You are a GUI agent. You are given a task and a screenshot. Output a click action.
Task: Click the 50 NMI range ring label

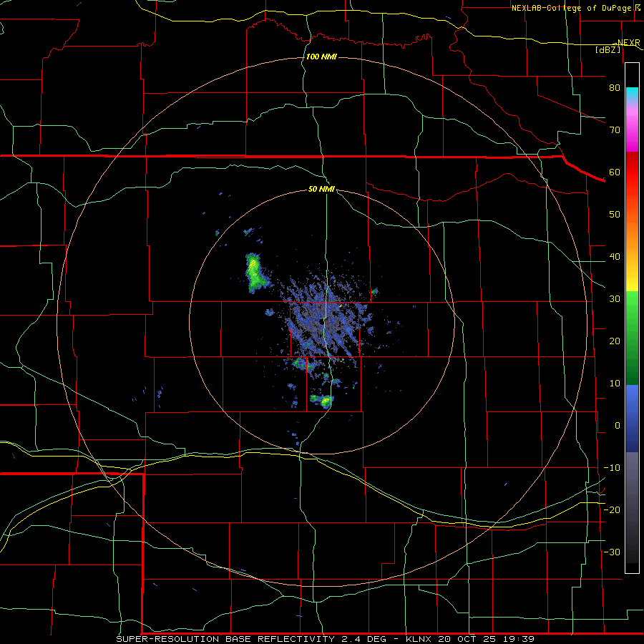point(321,190)
